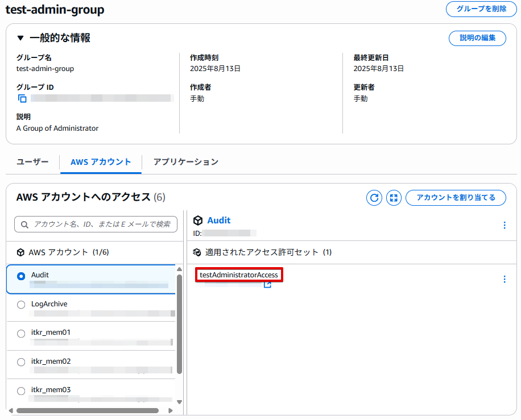Click the horizontal scrollbar thumb under account list
Viewport: 521px width, 420px height.
coord(88,411)
